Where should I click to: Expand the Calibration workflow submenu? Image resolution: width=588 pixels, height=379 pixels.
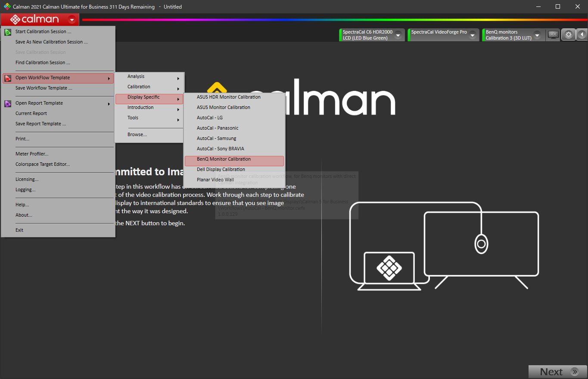tap(149, 87)
